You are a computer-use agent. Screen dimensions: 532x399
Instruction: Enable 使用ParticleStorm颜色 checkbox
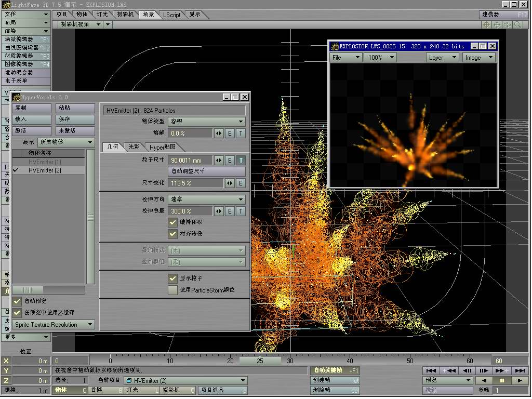tap(172, 290)
